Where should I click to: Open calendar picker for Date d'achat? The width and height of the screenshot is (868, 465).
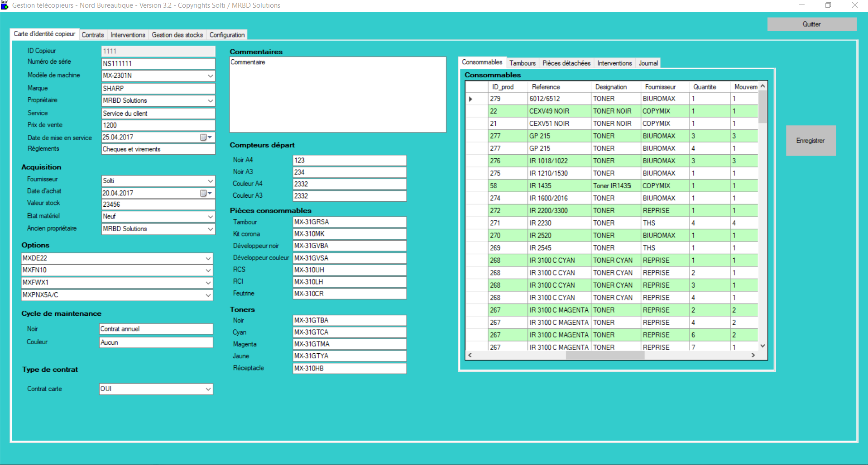click(206, 193)
